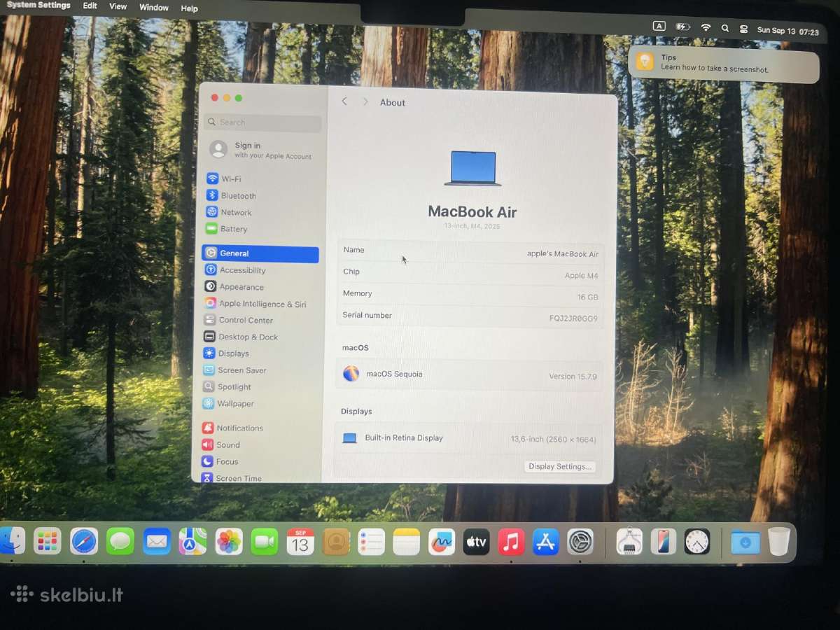Viewport: 840px width, 630px height.
Task: Click the macOS Sequoia row
Action: point(470,374)
